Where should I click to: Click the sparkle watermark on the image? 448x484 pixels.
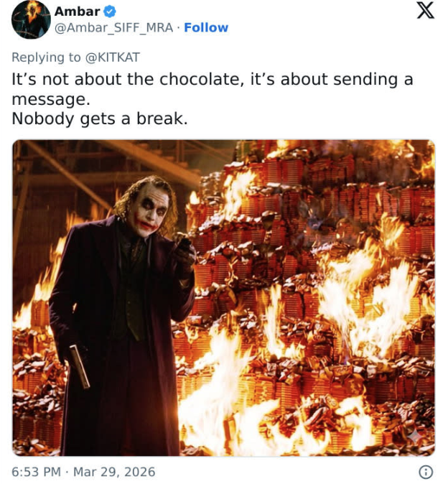[416, 436]
